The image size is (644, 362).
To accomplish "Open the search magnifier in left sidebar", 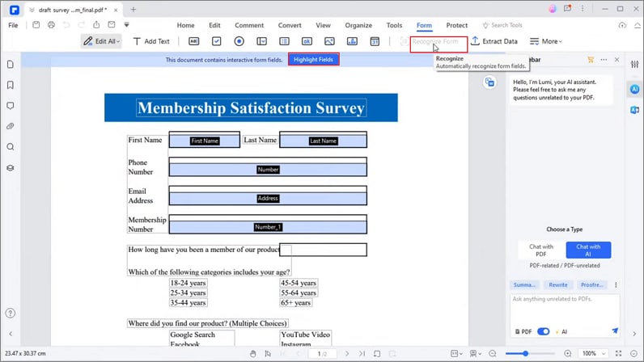I will coord(11,147).
